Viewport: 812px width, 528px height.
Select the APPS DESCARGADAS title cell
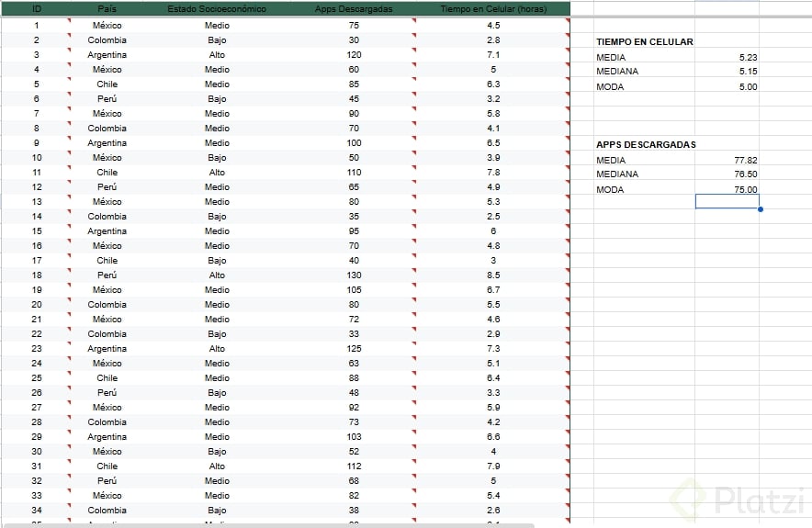[x=646, y=145]
